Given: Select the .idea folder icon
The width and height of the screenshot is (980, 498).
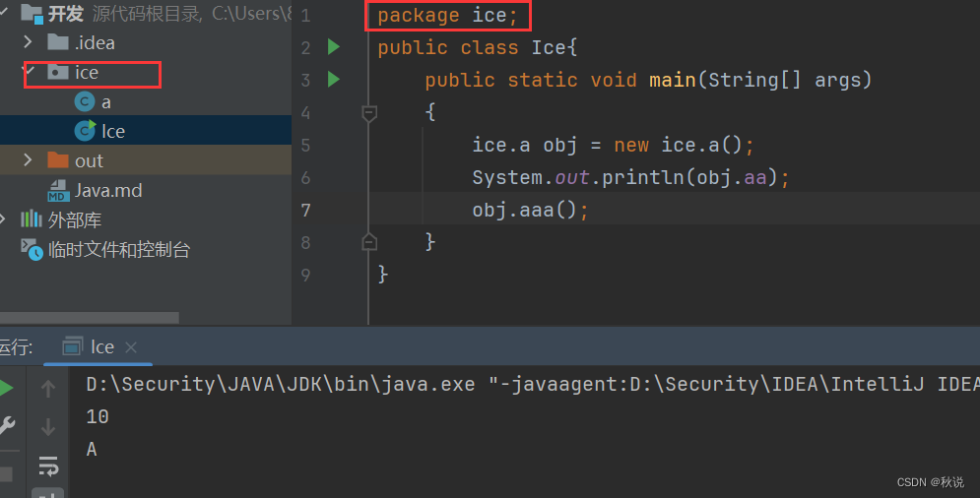Looking at the screenshot, I should [58, 42].
